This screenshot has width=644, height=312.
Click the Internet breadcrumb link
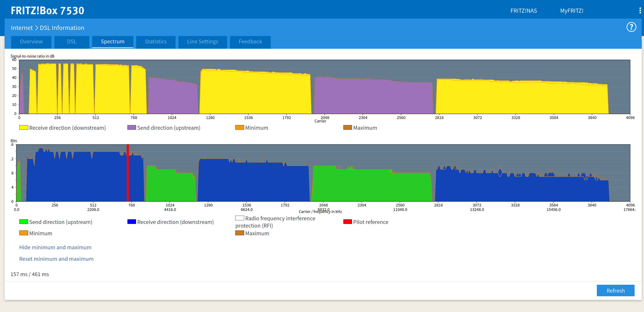coord(22,28)
